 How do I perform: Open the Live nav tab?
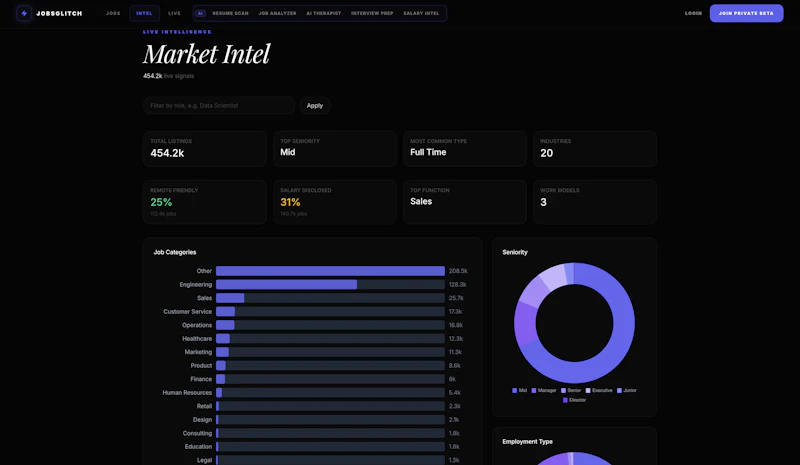tap(174, 13)
